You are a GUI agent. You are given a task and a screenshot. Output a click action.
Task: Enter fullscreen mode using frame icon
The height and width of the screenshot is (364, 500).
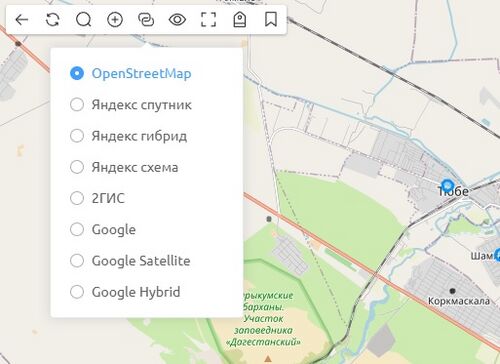(x=208, y=20)
